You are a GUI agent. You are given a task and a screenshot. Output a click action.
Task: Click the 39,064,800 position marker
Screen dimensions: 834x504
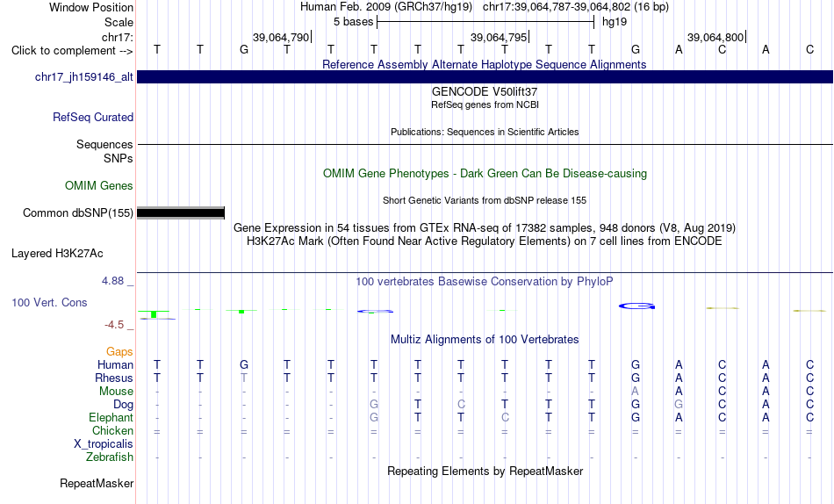point(715,37)
